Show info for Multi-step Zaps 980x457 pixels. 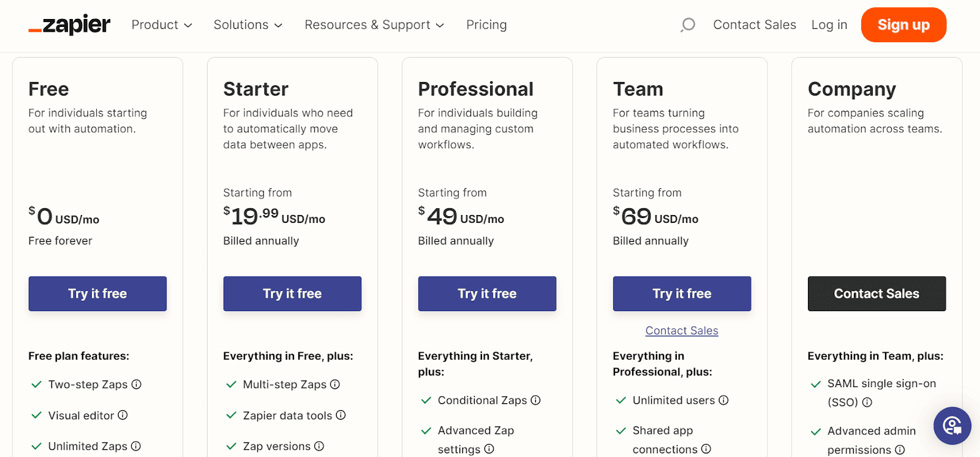[335, 384]
